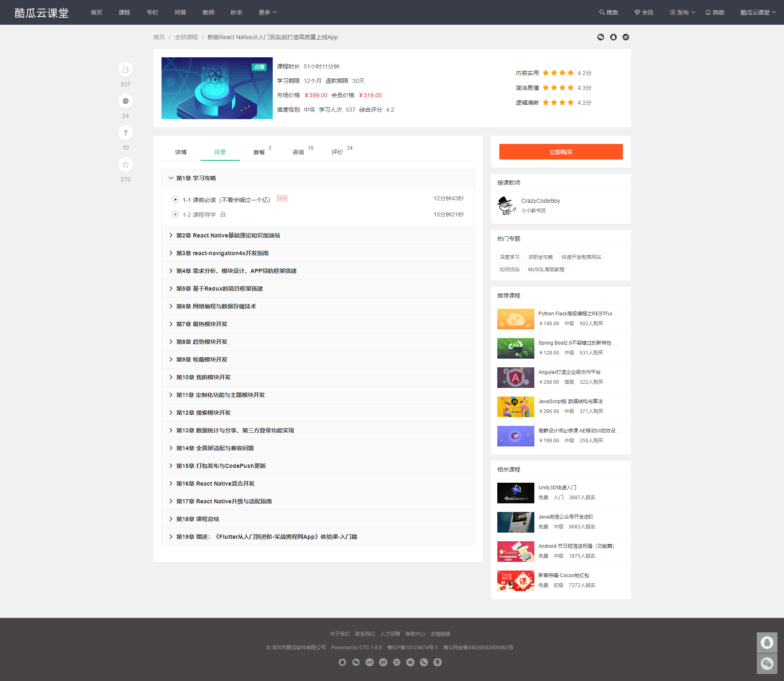Click the Weibo share icon beside breadcrumb
784x681 pixels.
pos(626,37)
